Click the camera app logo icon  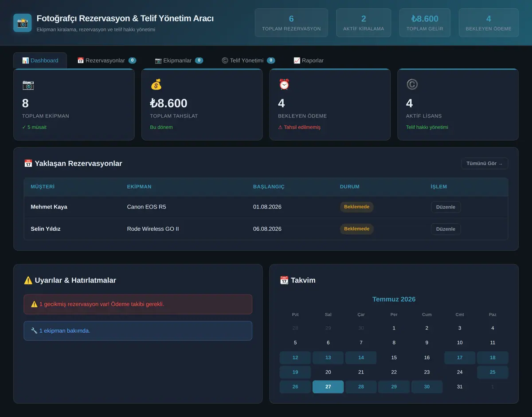23,23
